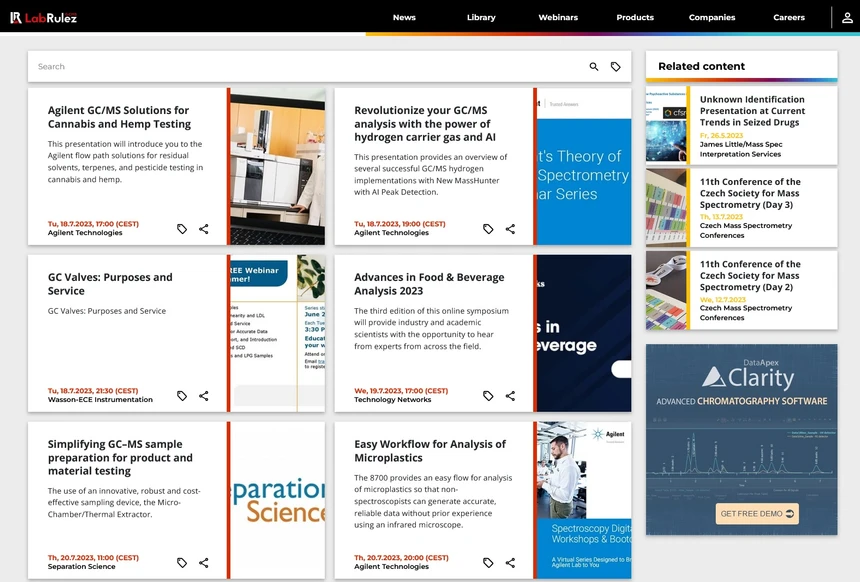
Task: Open the DataApex Clarity software advertisement
Action: [742, 439]
